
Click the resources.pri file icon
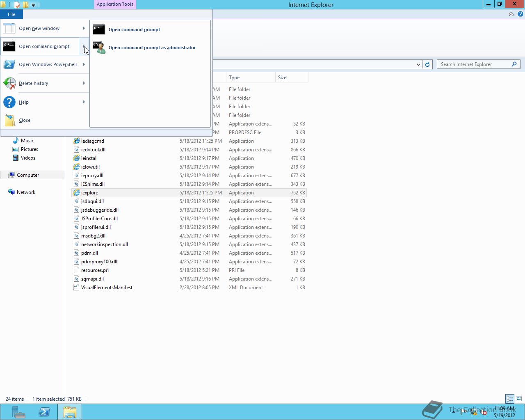(76, 270)
